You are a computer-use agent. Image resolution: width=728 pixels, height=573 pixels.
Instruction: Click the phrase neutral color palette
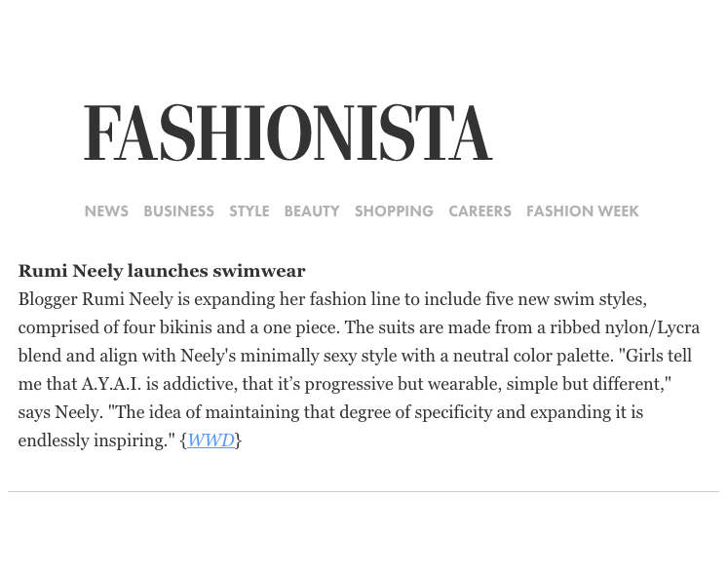click(537, 356)
